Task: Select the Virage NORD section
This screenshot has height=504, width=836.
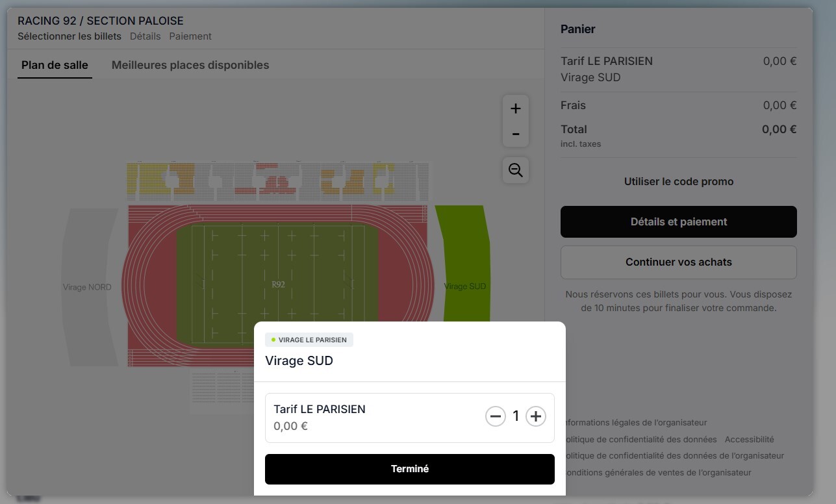Action: (x=87, y=287)
